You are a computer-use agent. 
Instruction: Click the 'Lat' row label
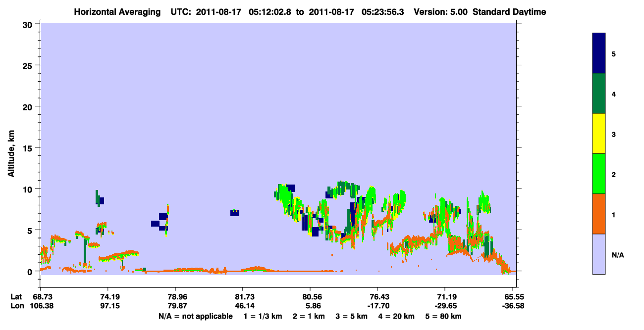(16, 297)
